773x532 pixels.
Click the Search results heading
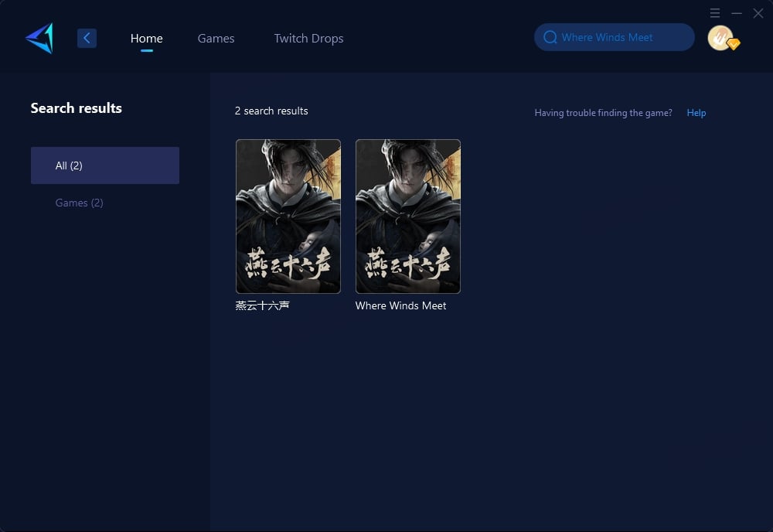point(76,108)
